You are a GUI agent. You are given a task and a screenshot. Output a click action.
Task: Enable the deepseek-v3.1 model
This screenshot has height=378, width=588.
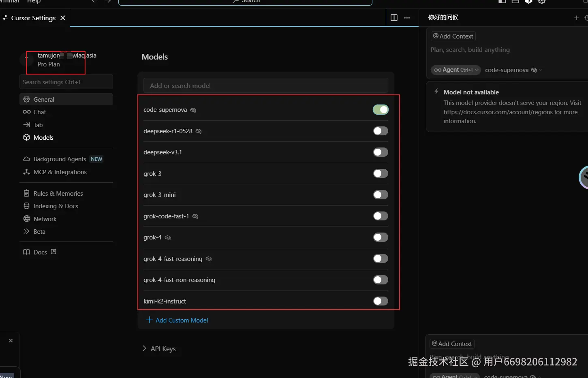click(381, 152)
